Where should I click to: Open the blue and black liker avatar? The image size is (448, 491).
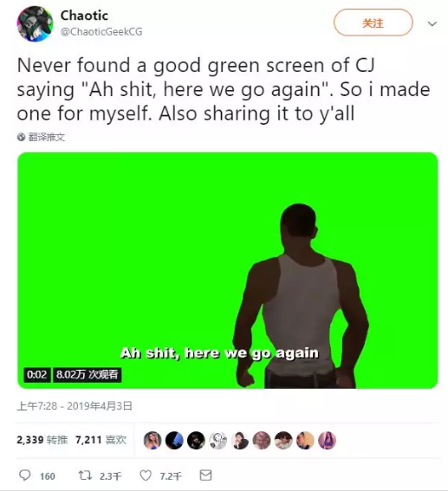tap(174, 440)
